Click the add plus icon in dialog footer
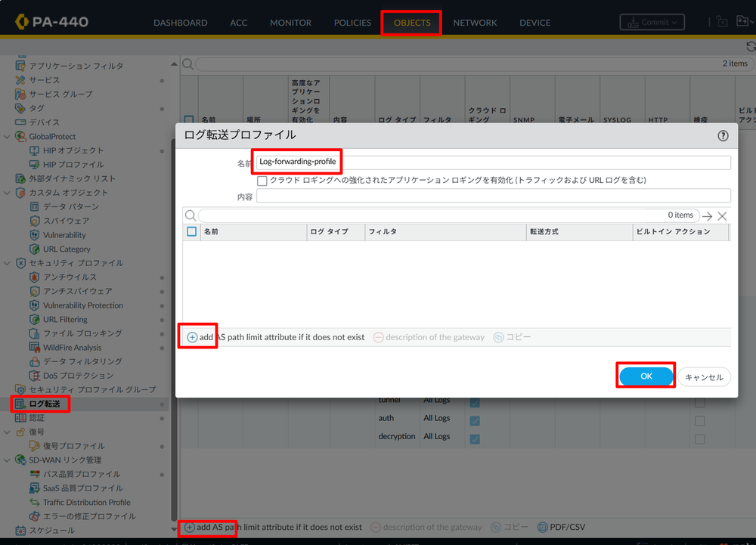756x545 pixels. (x=192, y=337)
